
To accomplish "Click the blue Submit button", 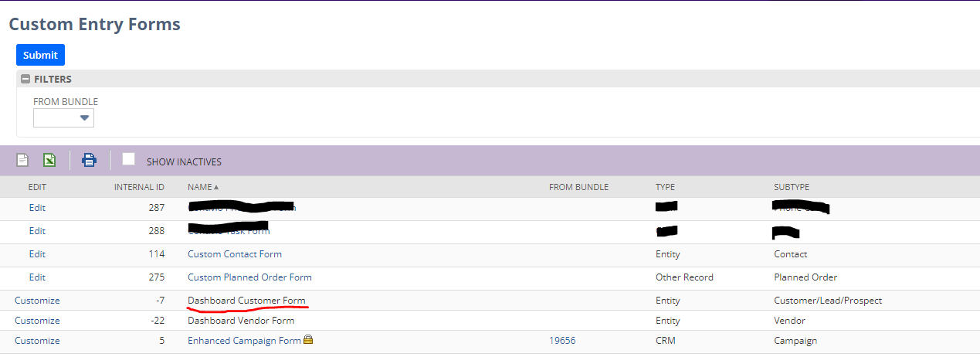I will 40,55.
